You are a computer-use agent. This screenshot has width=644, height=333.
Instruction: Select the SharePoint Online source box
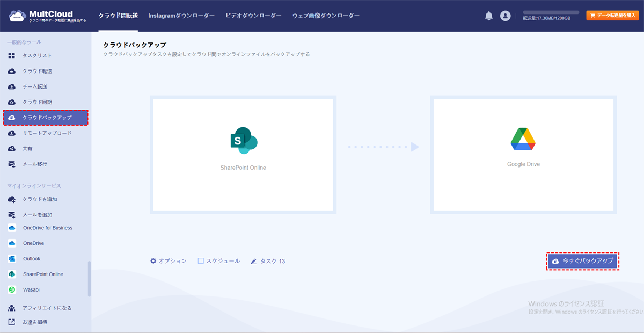tap(243, 155)
